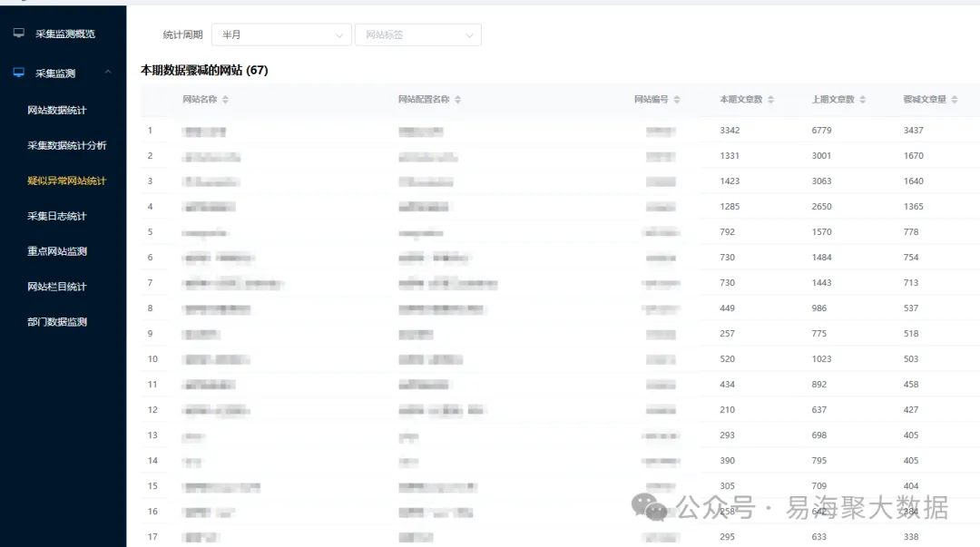This screenshot has width=980, height=547.
Task: Click value 1570 in row 5
Action: click(821, 232)
